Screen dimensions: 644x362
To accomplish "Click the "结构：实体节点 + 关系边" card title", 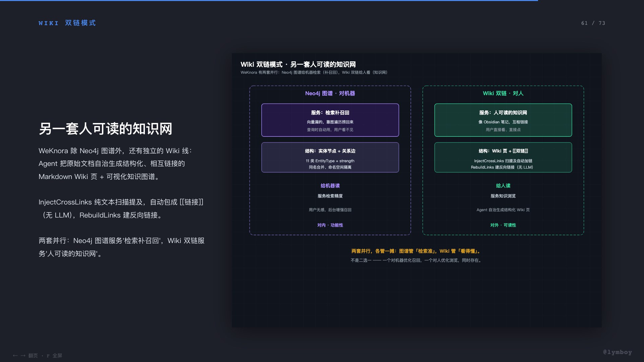I will click(330, 151).
